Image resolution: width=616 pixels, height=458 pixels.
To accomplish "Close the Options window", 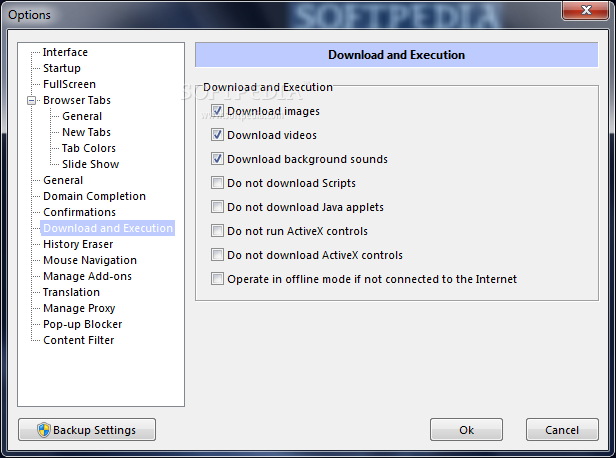I will tap(586, 10).
